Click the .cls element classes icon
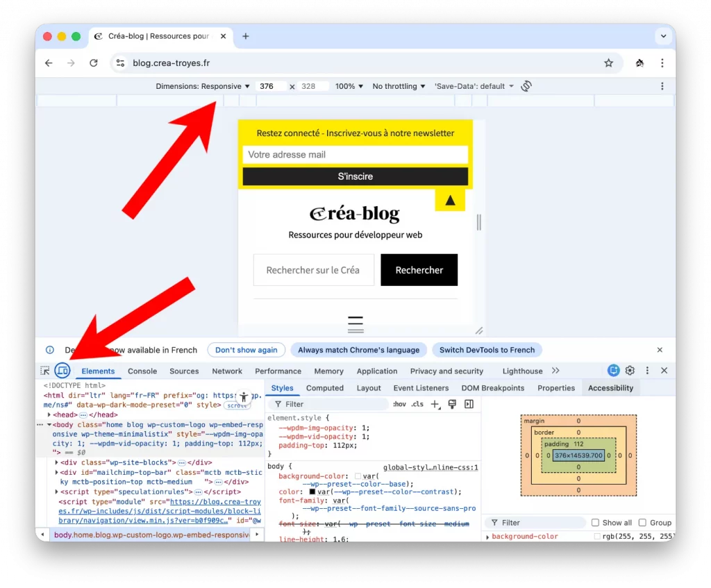 pos(417,404)
